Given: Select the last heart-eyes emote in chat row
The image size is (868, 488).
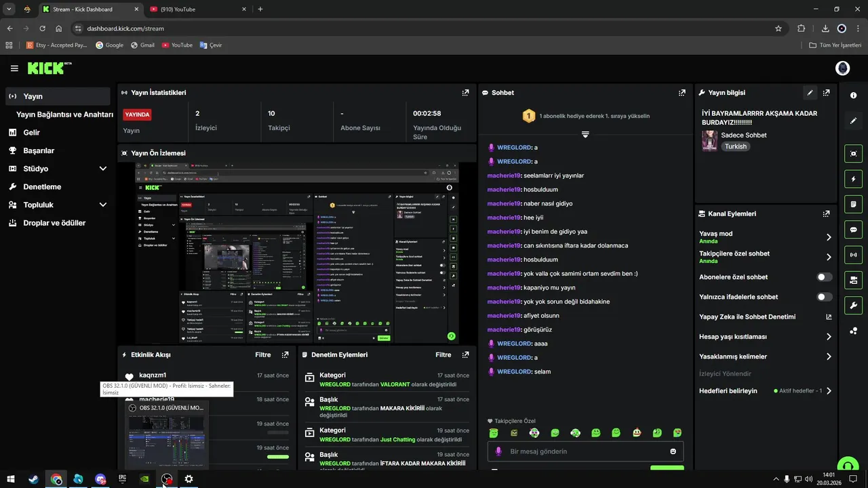Looking at the screenshot, I should [x=677, y=433].
